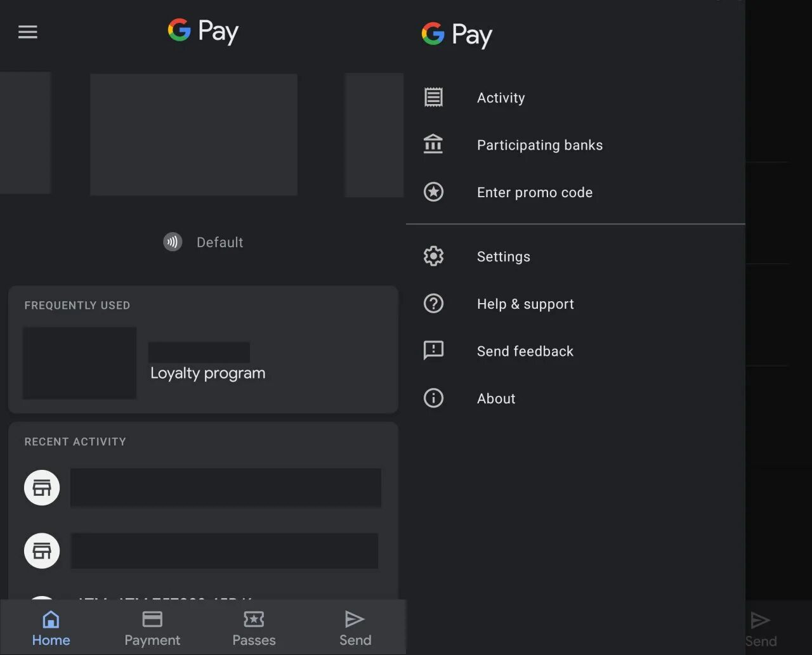Tap the FREQUENTLY USED heading
812x655 pixels.
[x=77, y=305]
